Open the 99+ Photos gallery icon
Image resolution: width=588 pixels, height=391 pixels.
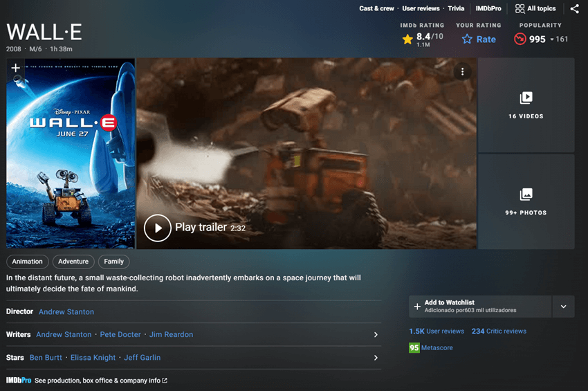(x=526, y=194)
